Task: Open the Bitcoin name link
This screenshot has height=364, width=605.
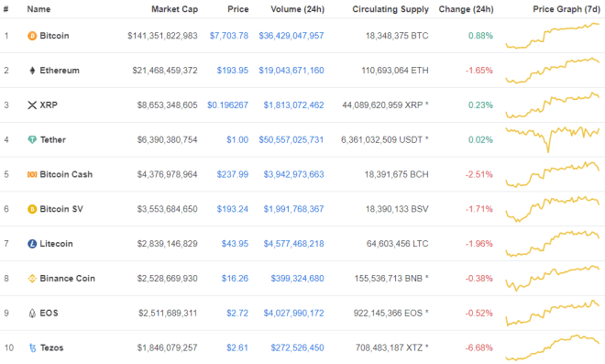Action: pyautogui.click(x=54, y=36)
